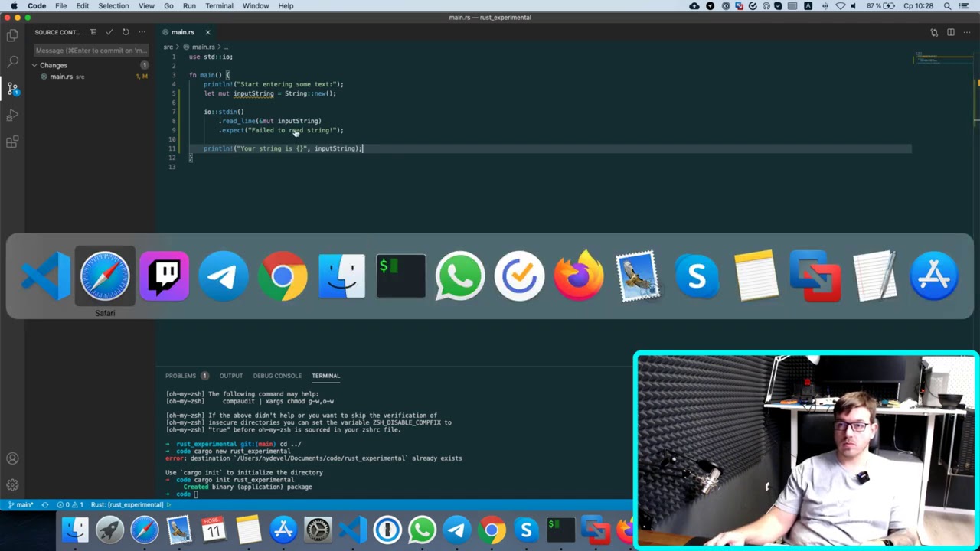The image size is (980, 551).
Task: Open the Run and Debug view
Action: (x=12, y=115)
